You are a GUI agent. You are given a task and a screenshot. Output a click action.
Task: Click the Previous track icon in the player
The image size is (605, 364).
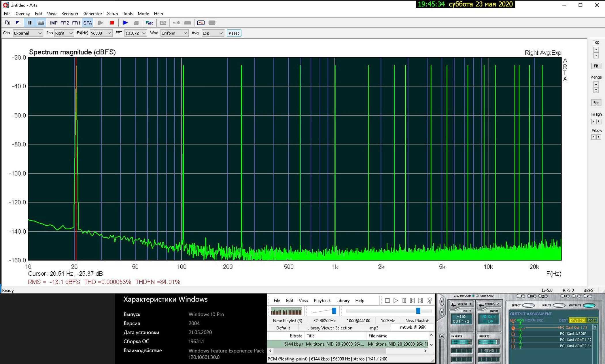point(412,300)
